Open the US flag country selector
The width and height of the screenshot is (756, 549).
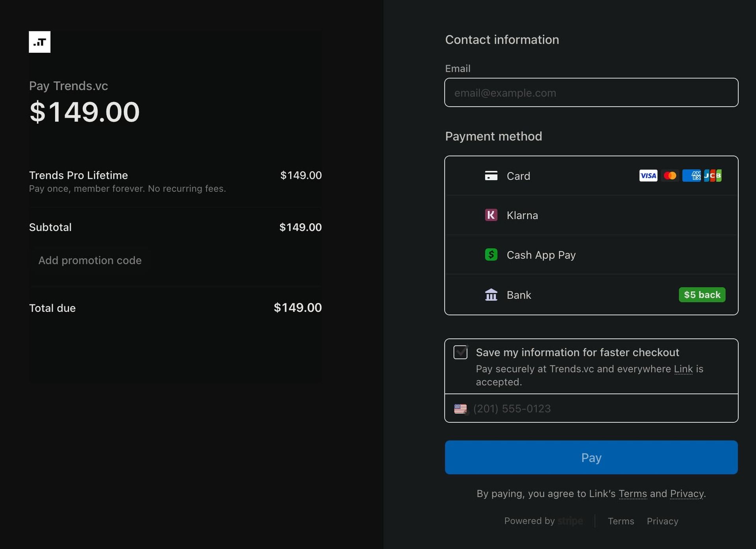point(461,409)
